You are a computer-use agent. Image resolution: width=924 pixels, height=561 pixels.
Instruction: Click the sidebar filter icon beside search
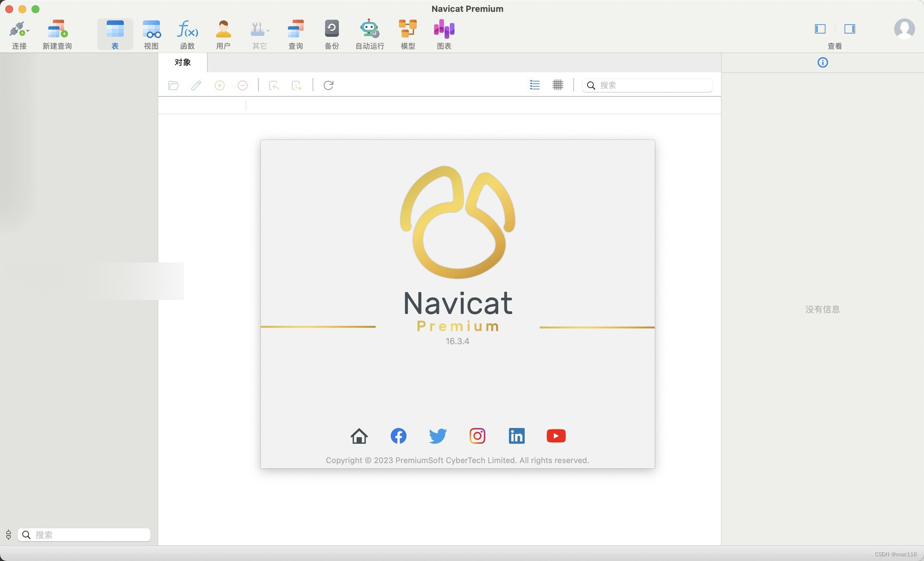point(9,535)
